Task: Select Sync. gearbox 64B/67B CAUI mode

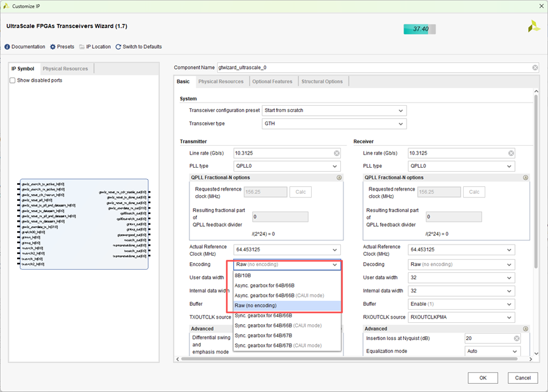Action: [287, 346]
